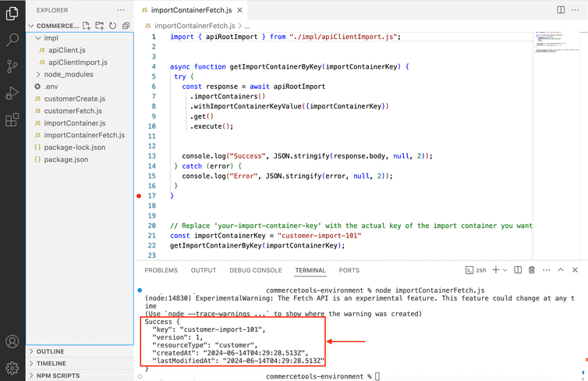
Task: Expand the TIMELINE section
Action: tap(48, 363)
